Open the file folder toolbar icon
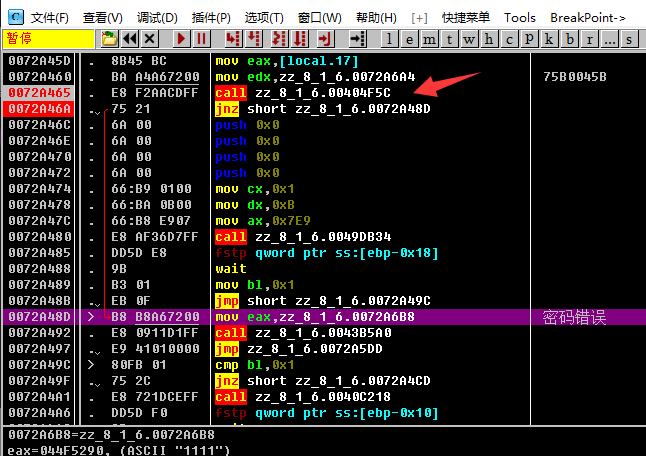Viewport: 646px width, 456px height. (109, 39)
